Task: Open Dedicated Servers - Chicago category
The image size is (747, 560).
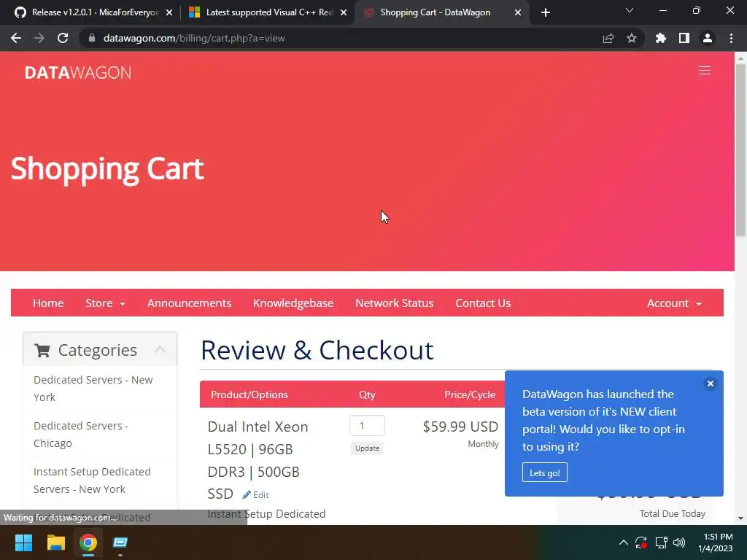Action: coord(81,435)
